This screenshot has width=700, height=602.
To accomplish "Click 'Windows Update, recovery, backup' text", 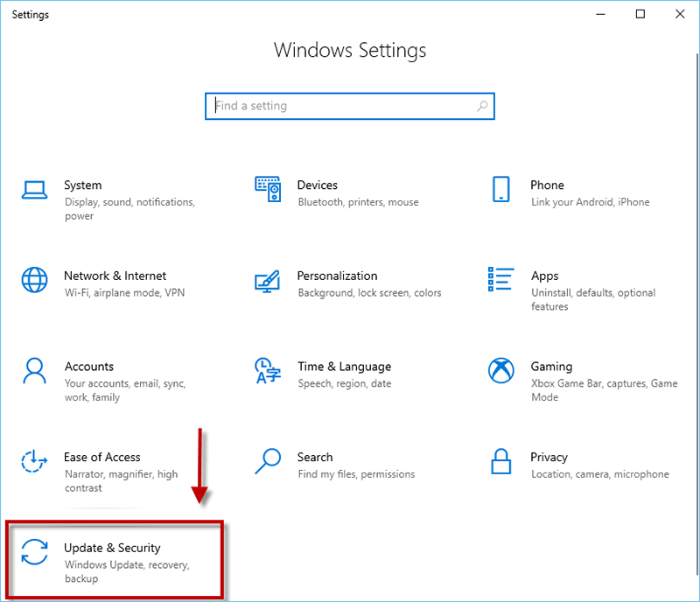I will [127, 571].
